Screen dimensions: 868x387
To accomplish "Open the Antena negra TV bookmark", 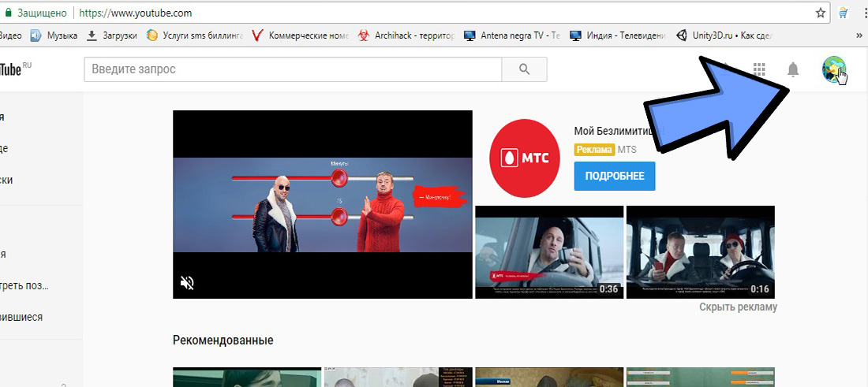I will (512, 36).
